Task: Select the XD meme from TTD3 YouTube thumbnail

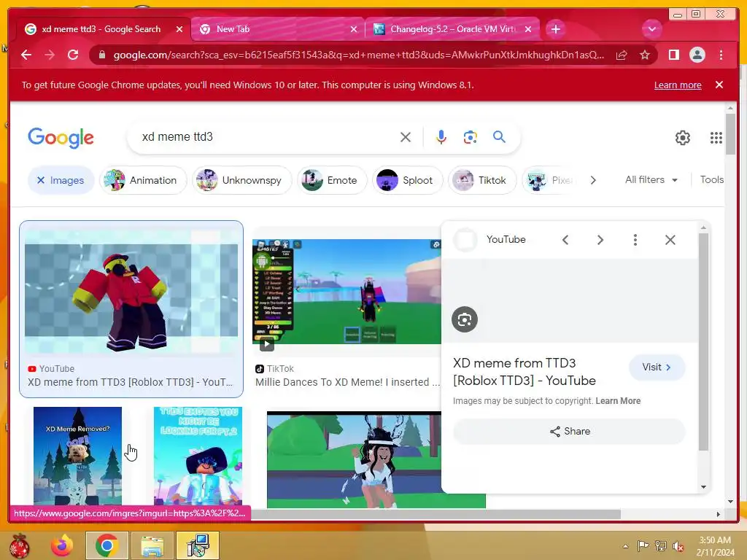Action: pyautogui.click(x=131, y=291)
